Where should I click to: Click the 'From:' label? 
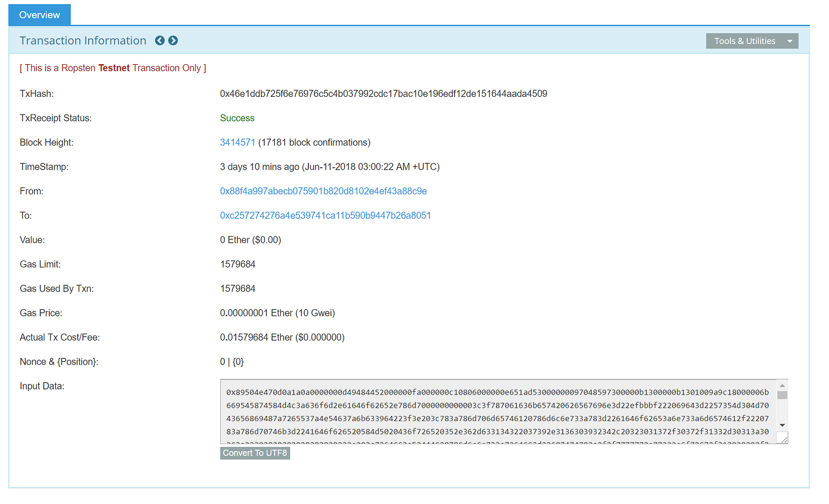click(x=32, y=191)
